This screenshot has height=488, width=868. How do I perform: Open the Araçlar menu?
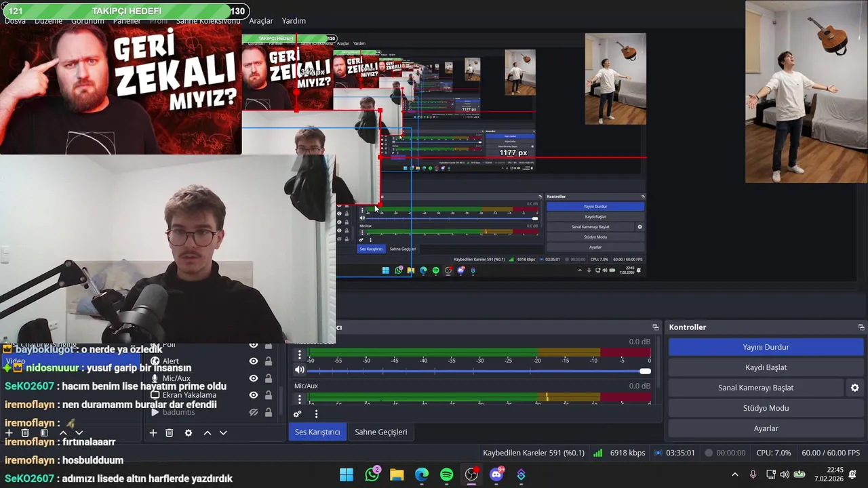tap(261, 21)
